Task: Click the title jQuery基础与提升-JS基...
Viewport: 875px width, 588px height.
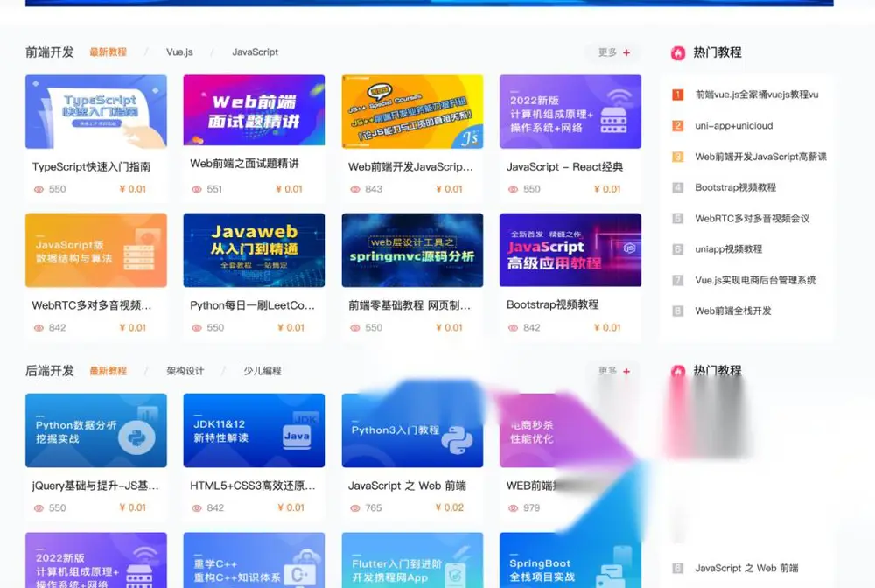Action: click(95, 486)
